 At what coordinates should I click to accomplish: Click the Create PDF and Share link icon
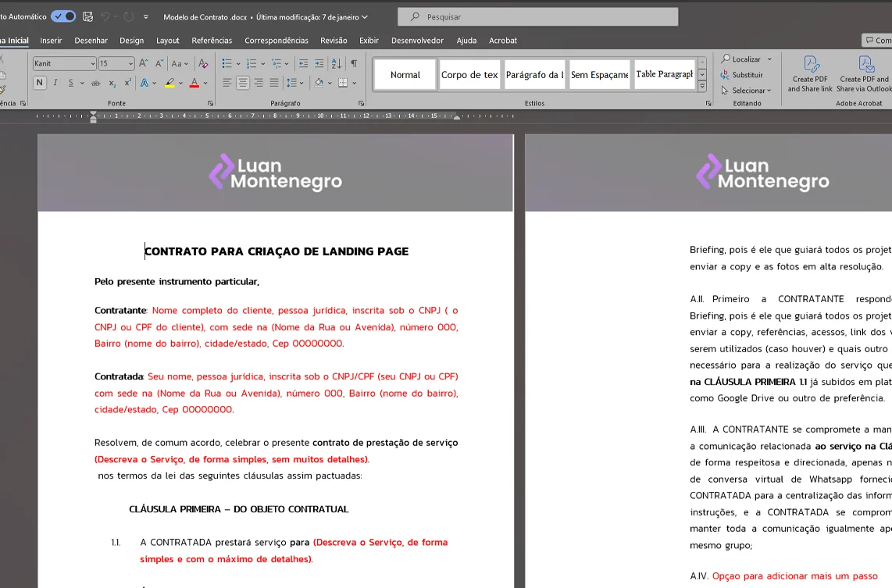click(810, 73)
